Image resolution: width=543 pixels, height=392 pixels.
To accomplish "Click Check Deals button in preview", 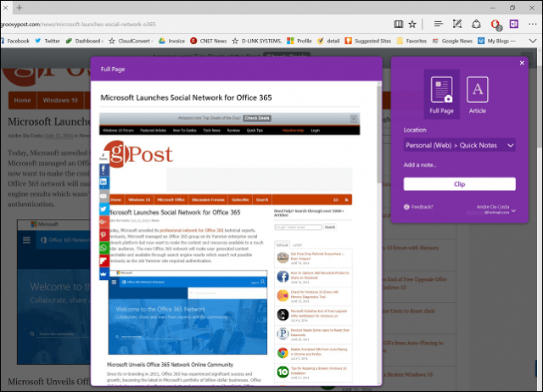I will [x=257, y=118].
